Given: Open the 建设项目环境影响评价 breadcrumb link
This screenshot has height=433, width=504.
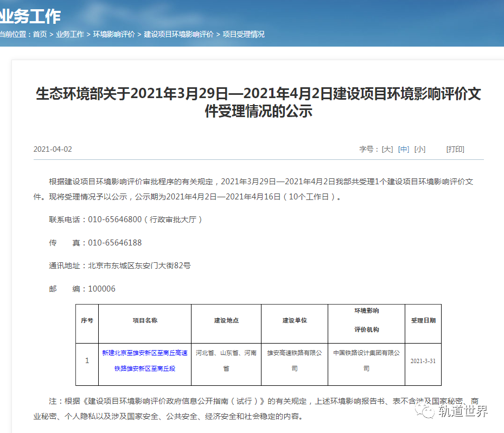Looking at the screenshot, I should point(178,34).
